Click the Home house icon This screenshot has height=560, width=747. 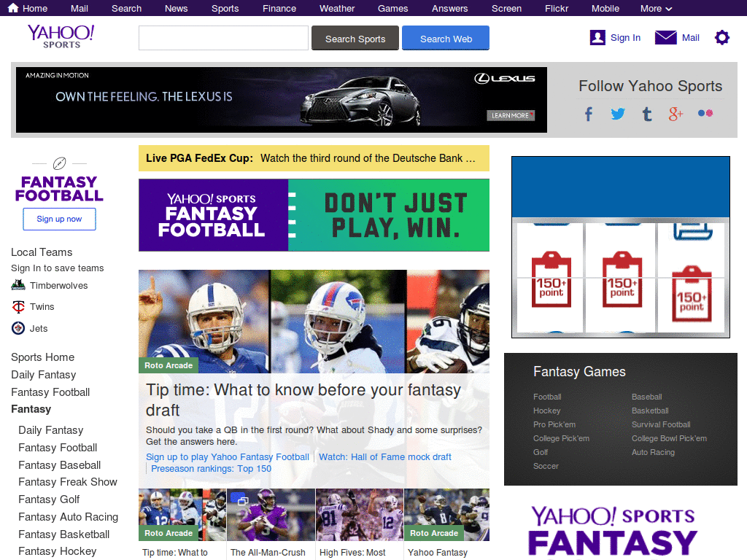pos(13,8)
